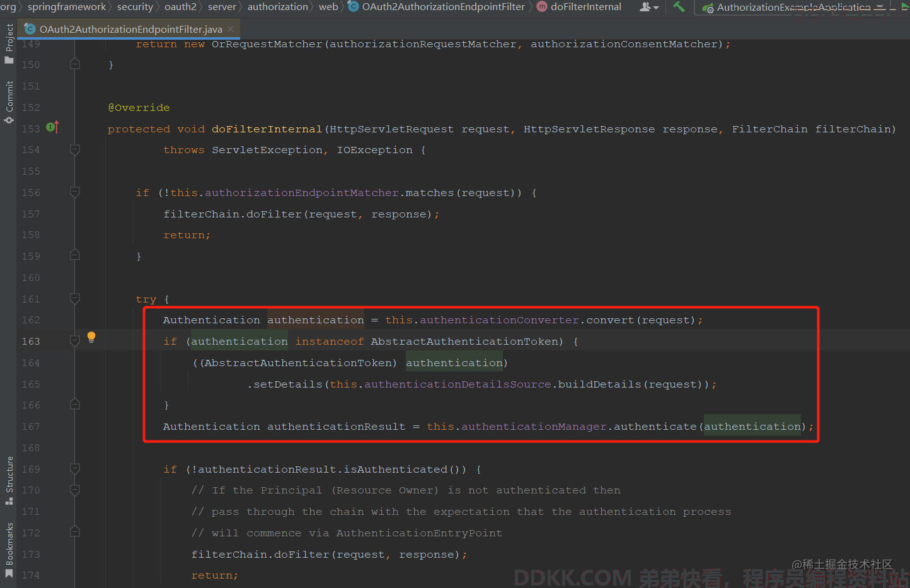Click the 'authorization' breadcrumb segment

(277, 7)
